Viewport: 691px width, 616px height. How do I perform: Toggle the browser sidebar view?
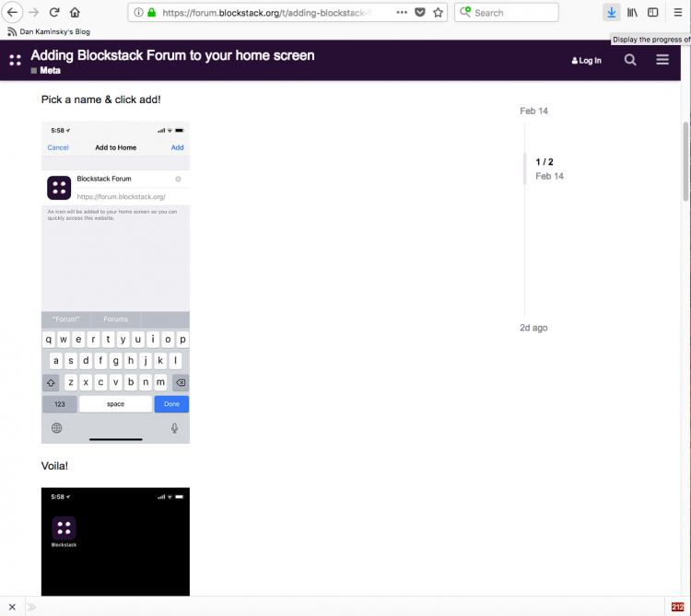coord(652,12)
